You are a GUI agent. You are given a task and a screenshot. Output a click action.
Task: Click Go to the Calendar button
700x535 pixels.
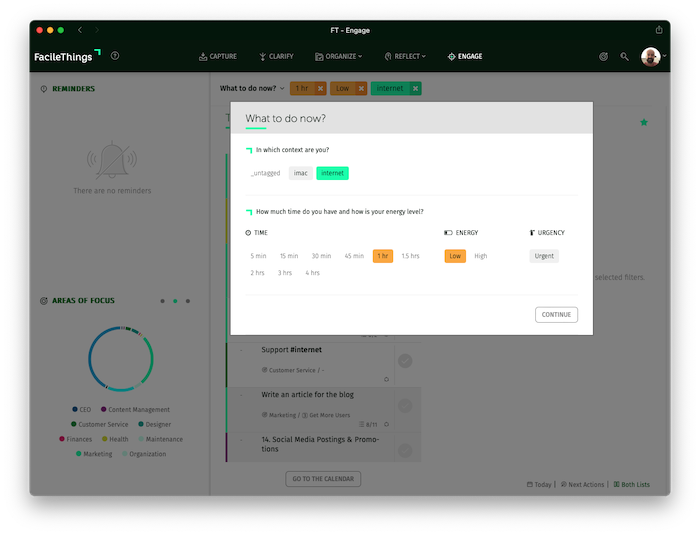[x=323, y=479]
